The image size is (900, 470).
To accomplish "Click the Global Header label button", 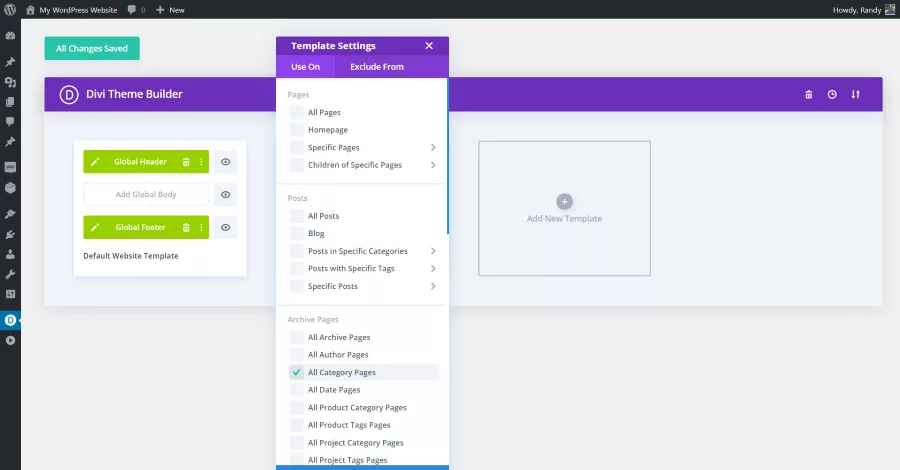I will coord(140,162).
